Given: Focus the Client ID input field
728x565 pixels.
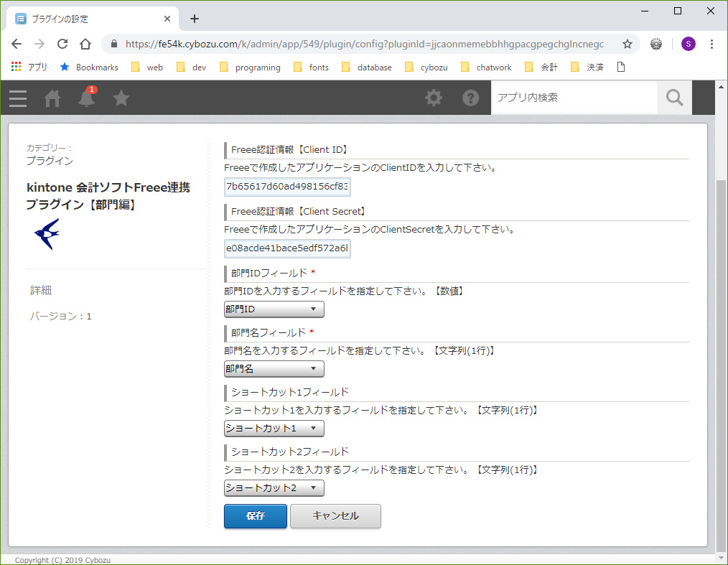Looking at the screenshot, I should click(x=287, y=187).
